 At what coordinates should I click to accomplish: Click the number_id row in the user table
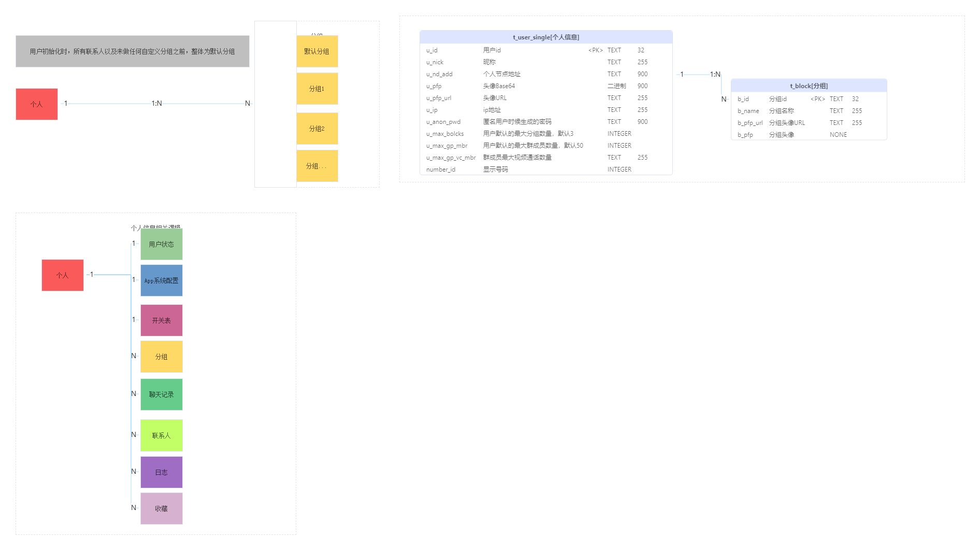(x=546, y=170)
